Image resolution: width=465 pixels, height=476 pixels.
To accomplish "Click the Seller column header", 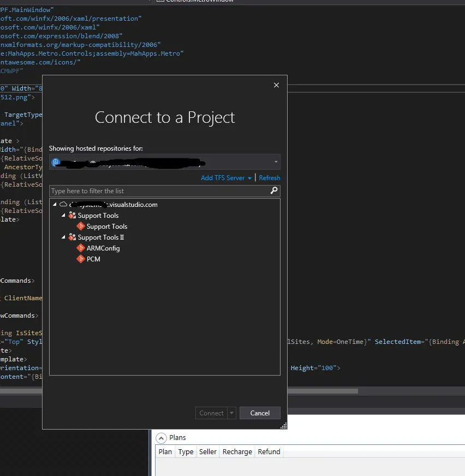I will [x=208, y=452].
